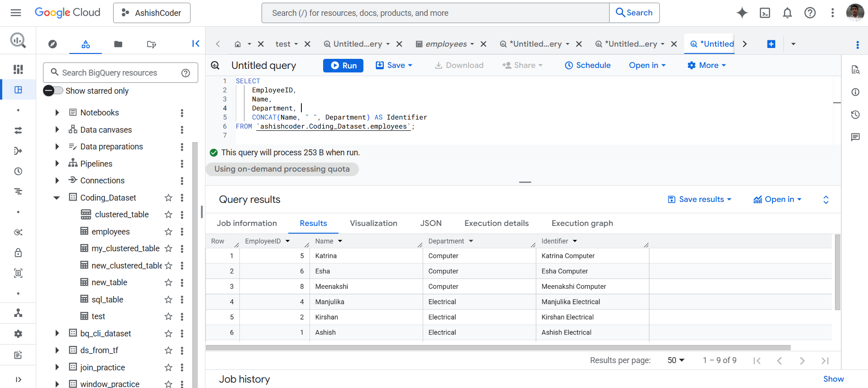Click the home tab icon
The width and height of the screenshot is (868, 388).
click(238, 44)
